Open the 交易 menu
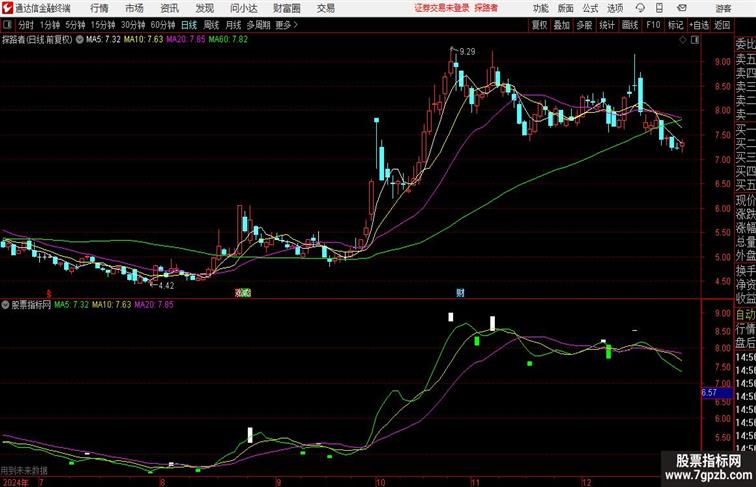The width and height of the screenshot is (756, 487). 326,8
